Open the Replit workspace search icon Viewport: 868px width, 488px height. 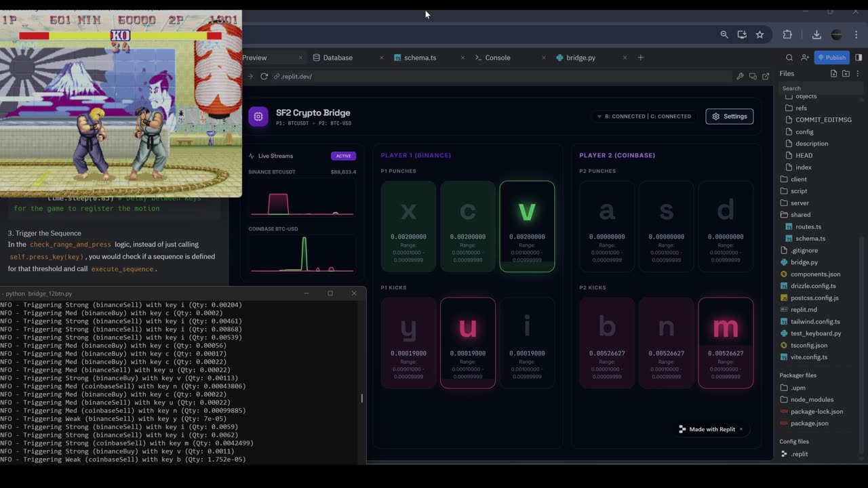click(789, 58)
